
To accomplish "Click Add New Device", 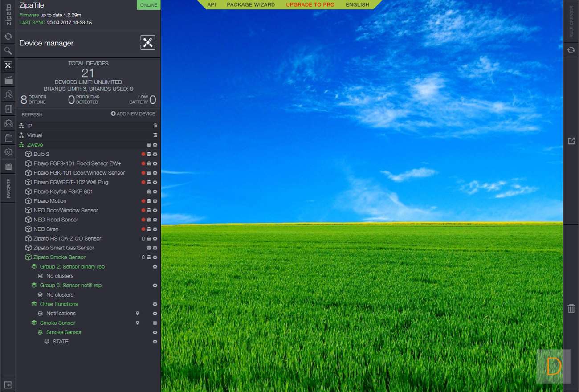I will point(133,114).
